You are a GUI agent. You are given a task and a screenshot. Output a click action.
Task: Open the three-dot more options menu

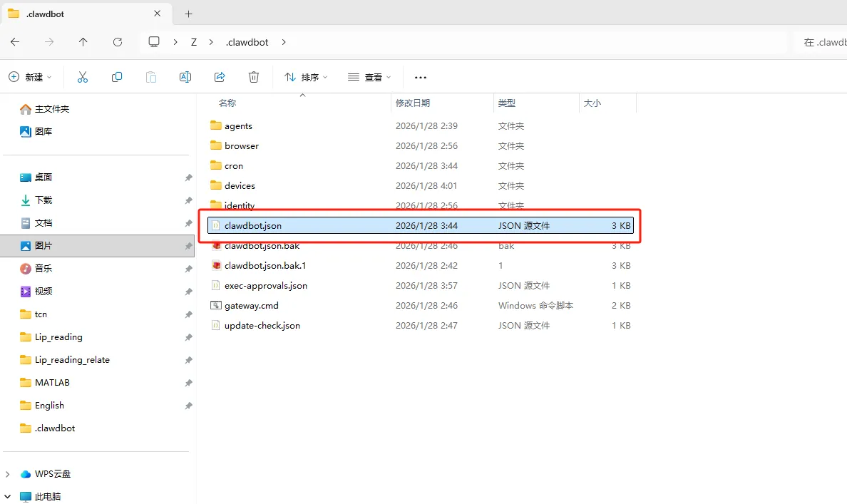[420, 77]
